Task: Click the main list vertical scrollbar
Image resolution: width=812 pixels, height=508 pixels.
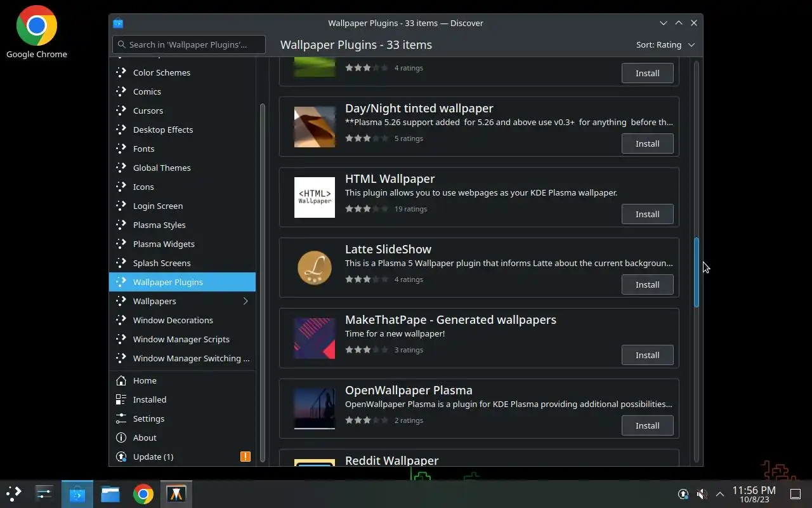Action: [696, 272]
